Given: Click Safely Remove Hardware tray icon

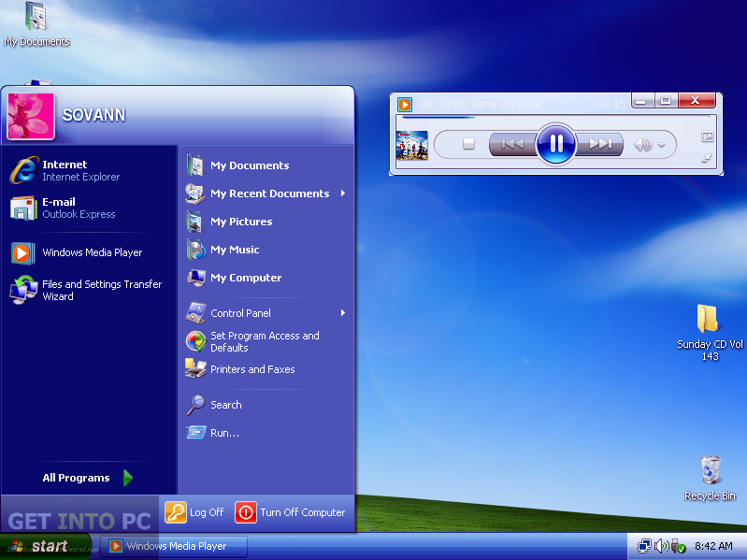Looking at the screenshot, I should (678, 546).
